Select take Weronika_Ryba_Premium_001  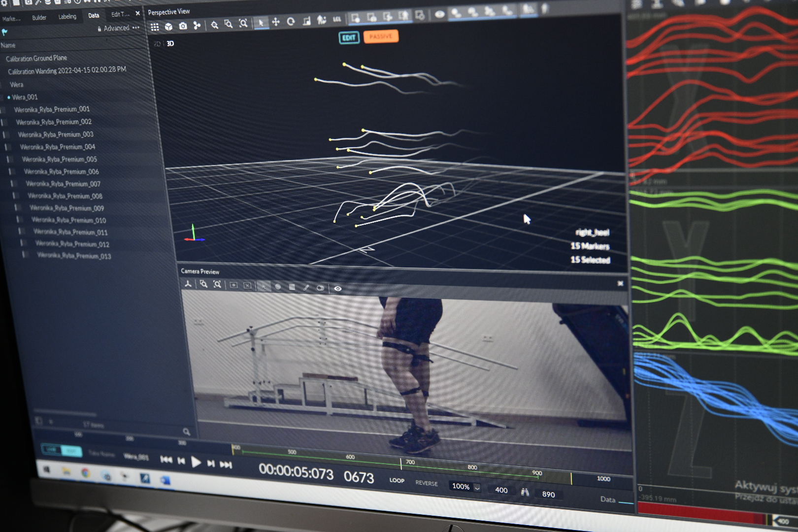52,109
